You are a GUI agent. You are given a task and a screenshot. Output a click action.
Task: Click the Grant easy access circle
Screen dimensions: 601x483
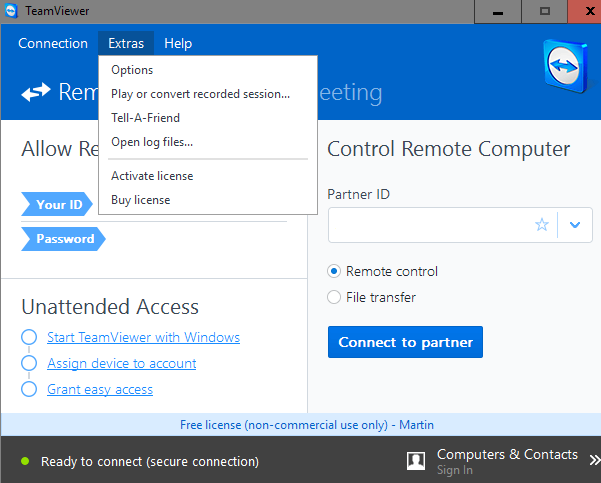(29, 389)
